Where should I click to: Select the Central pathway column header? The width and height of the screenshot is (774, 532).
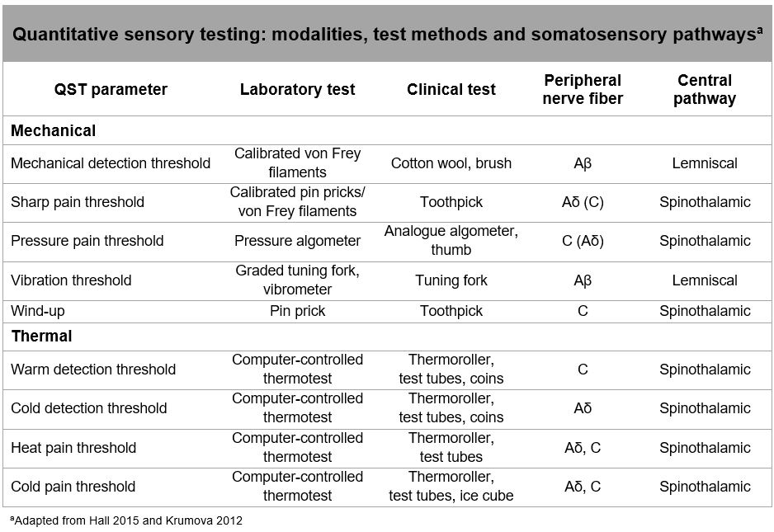pos(705,89)
